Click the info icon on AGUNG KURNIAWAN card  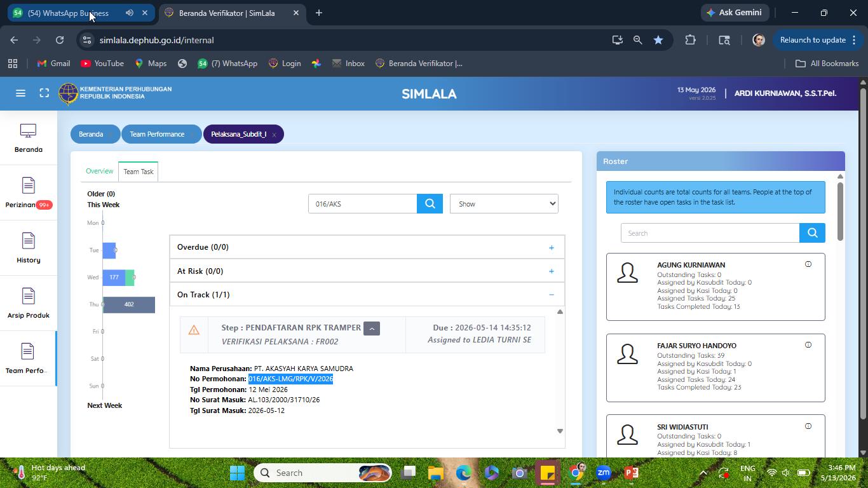click(808, 264)
